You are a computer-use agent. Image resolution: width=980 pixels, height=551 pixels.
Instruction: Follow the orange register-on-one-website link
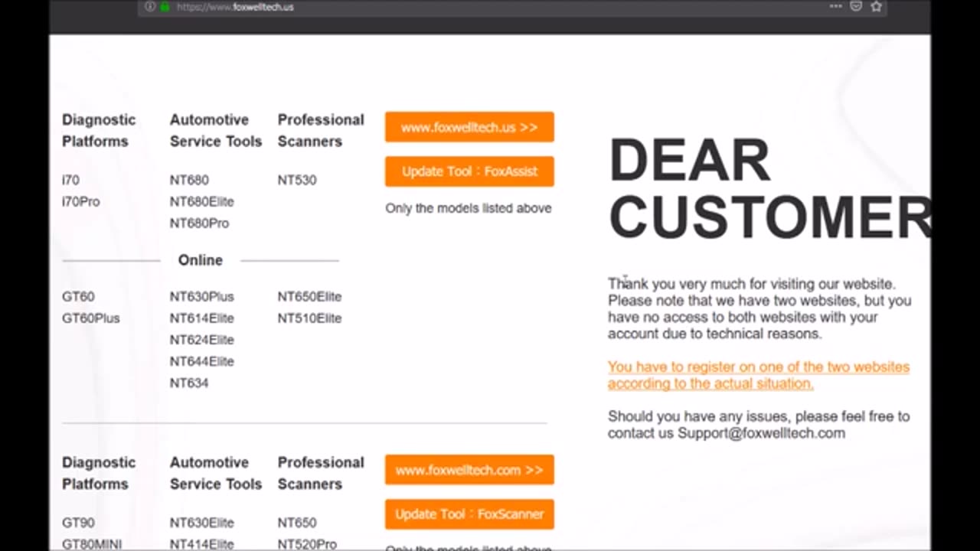(759, 375)
